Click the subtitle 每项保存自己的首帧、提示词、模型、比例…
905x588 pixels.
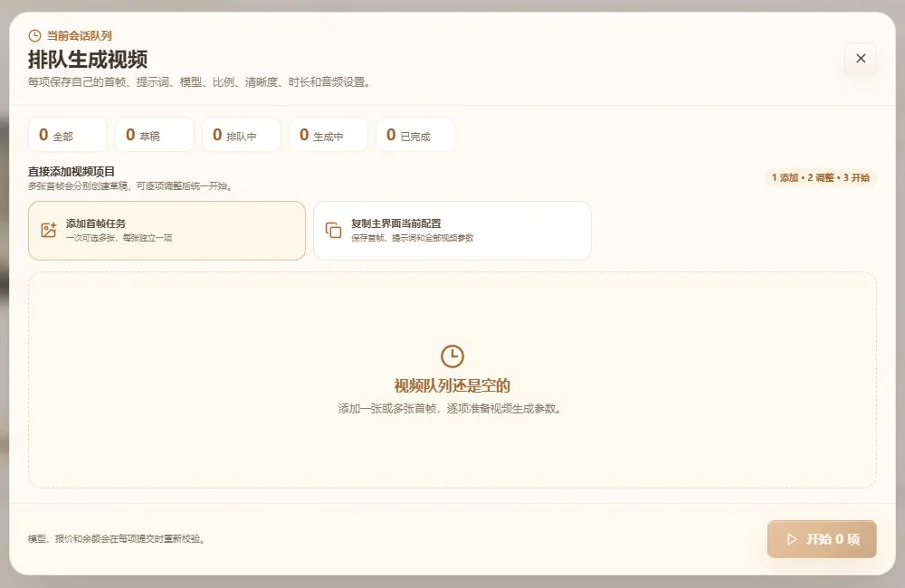199,82
